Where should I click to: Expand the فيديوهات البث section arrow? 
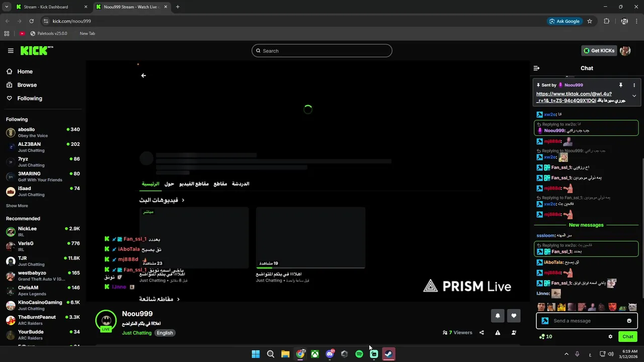(x=183, y=200)
